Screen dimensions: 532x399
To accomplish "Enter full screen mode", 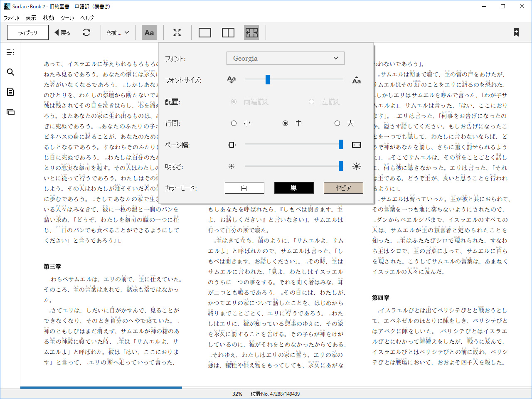I will click(x=177, y=32).
